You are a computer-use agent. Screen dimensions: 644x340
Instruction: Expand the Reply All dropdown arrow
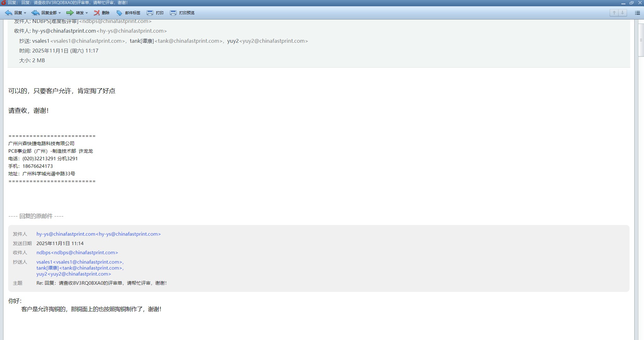tap(59, 13)
